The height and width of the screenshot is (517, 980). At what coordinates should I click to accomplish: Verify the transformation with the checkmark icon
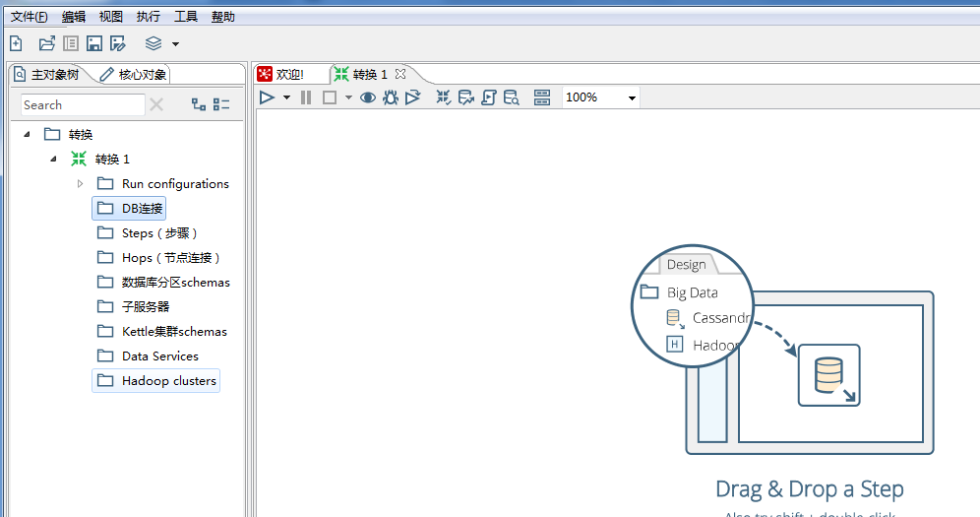click(x=444, y=97)
